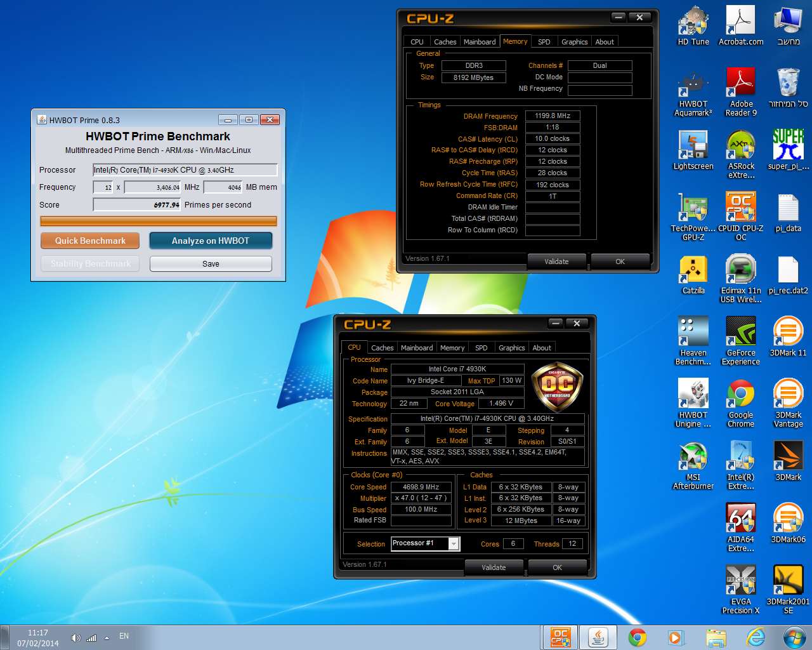Click the Processor name field in HWBOT Prime

pos(185,169)
